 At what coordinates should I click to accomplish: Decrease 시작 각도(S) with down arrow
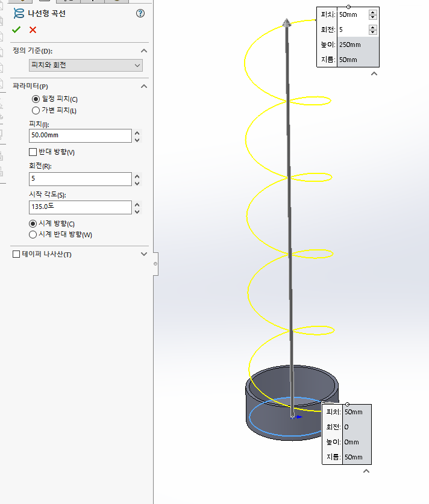tap(137, 211)
